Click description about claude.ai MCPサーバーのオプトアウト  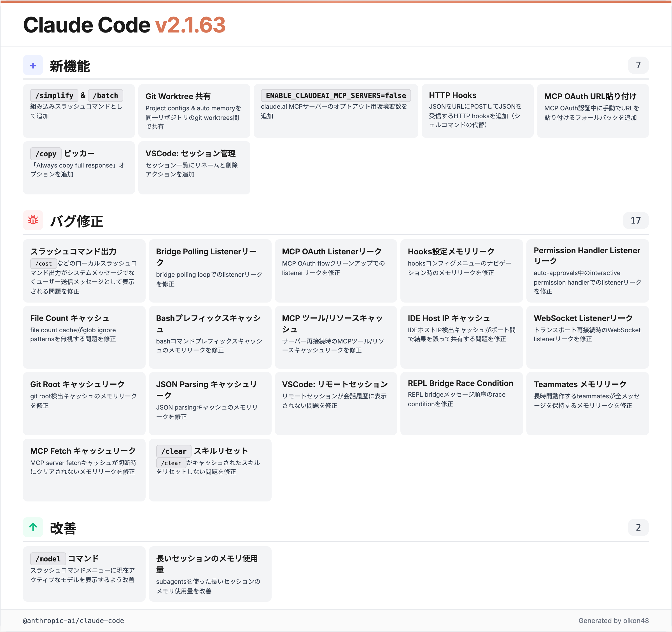coord(334,111)
